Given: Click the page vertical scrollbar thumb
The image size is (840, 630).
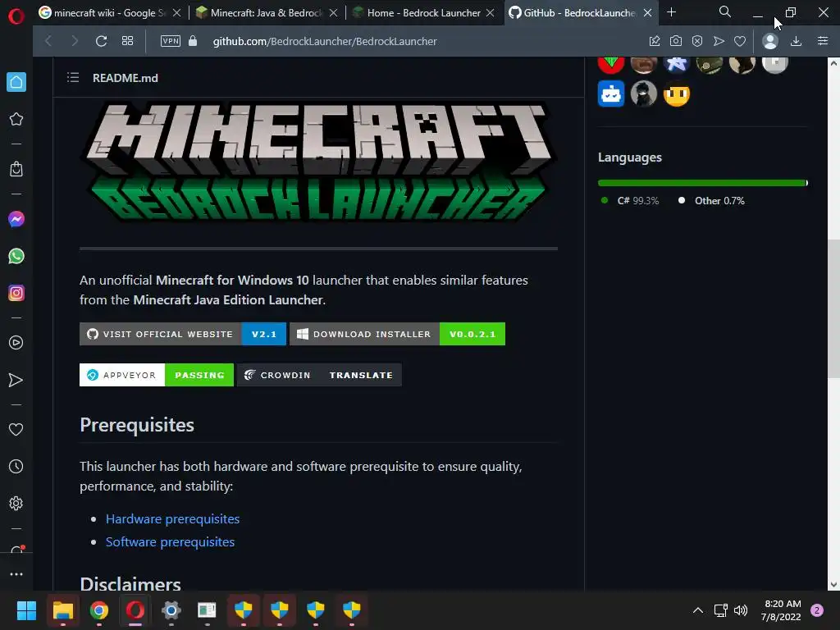Looking at the screenshot, I should (x=833, y=308).
